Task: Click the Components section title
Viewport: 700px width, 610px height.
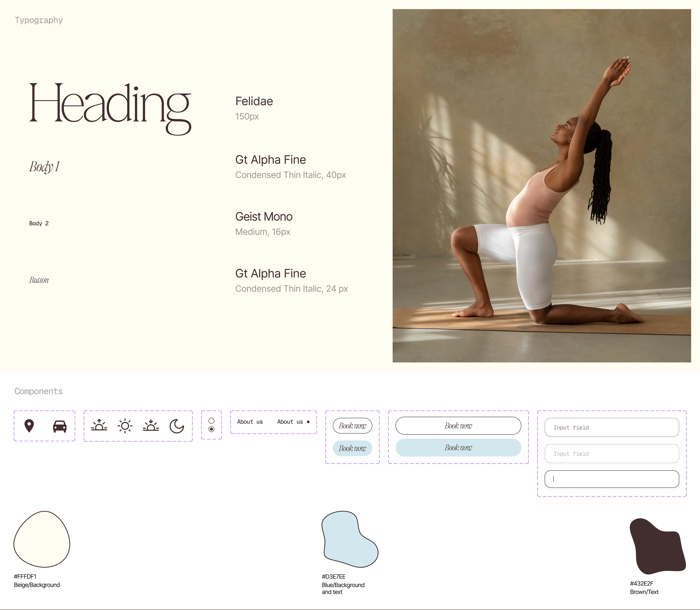Action: pos(38,391)
